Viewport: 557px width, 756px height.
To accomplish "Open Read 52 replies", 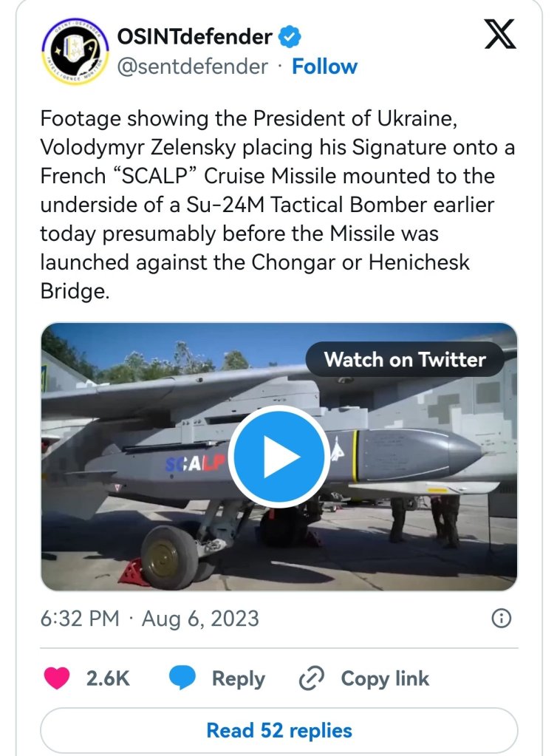I will tap(278, 731).
